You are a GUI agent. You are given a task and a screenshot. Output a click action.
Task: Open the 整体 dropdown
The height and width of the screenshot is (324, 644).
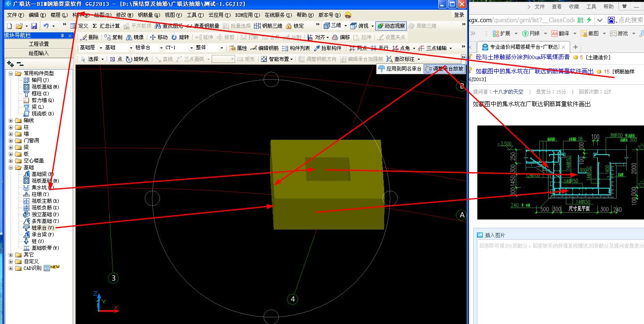[x=222, y=48]
